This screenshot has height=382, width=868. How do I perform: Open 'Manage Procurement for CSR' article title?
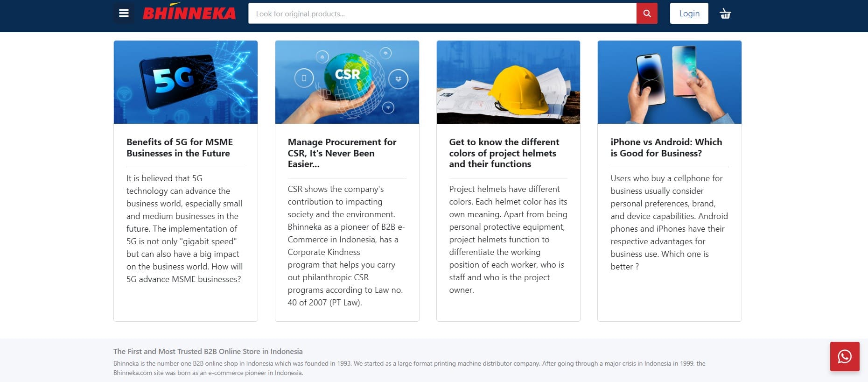(342, 153)
